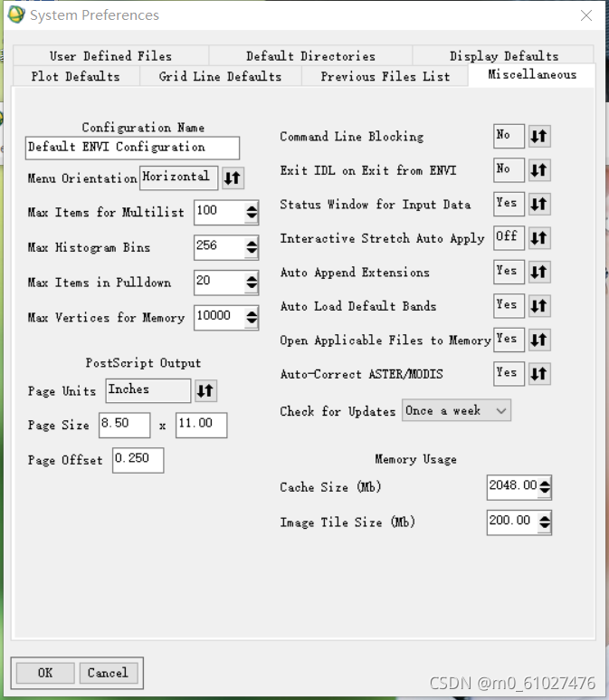The image size is (609, 700).
Task: Select the Miscellaneous tab
Action: click(532, 74)
